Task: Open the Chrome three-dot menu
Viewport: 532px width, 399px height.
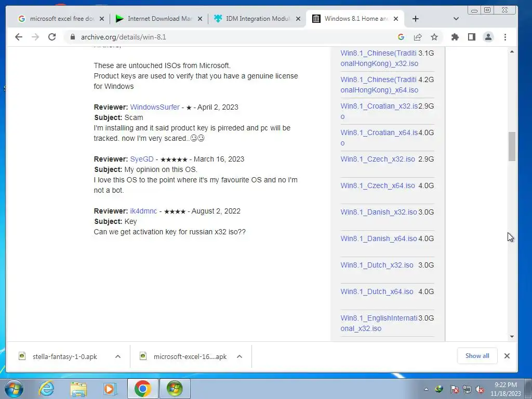Action: pyautogui.click(x=505, y=37)
